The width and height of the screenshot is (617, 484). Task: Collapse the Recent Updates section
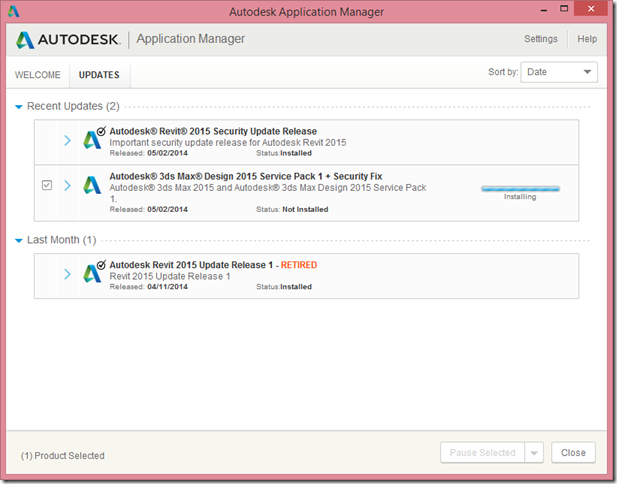(18, 106)
